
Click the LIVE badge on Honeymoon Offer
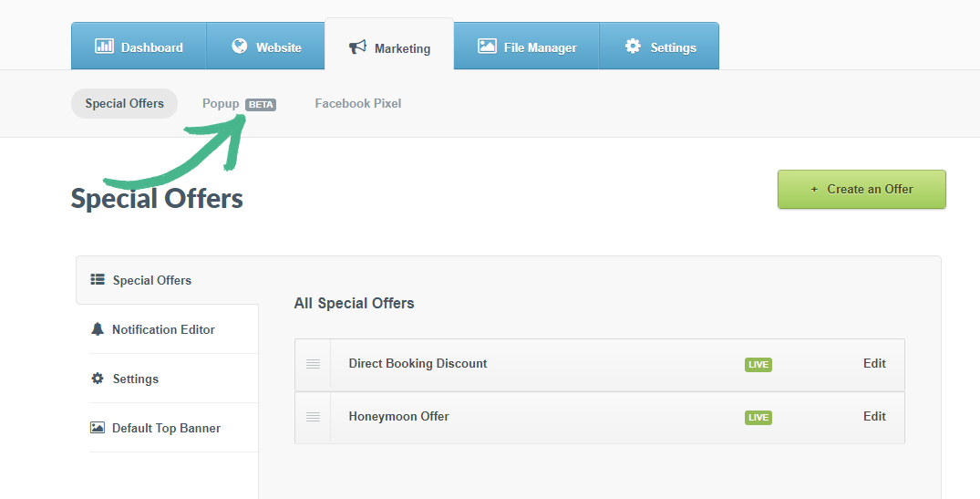[758, 418]
